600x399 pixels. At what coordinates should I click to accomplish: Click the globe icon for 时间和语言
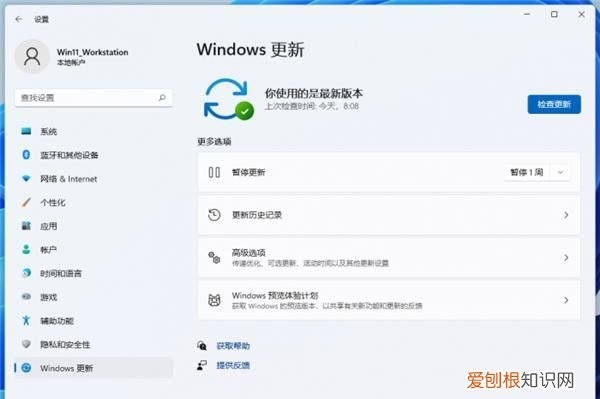point(26,273)
